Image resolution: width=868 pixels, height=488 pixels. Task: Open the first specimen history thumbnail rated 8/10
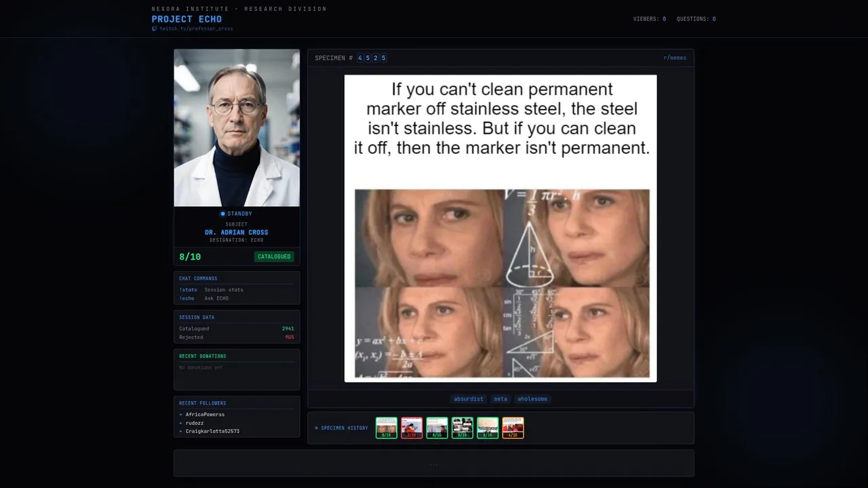387,428
